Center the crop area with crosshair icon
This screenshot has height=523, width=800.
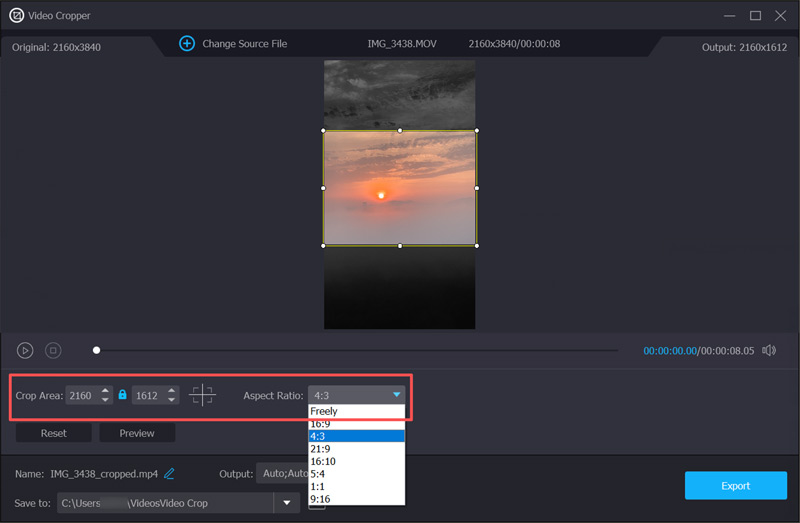tap(202, 395)
